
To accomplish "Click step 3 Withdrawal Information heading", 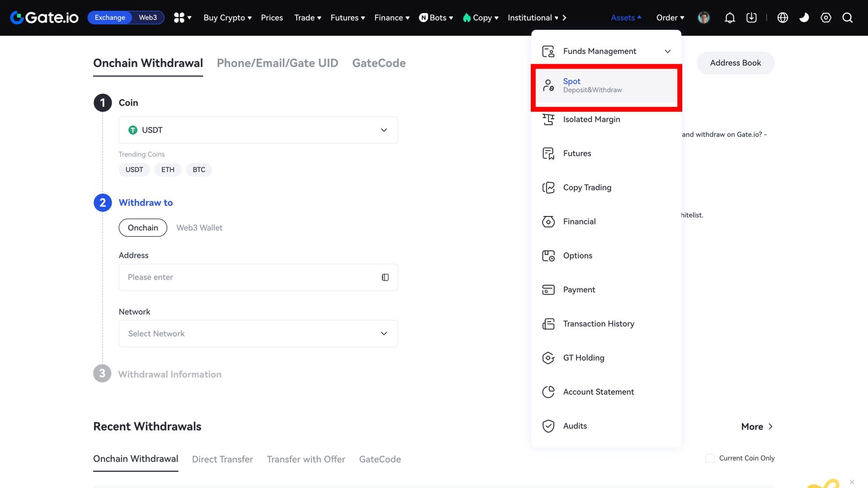I will tap(170, 374).
